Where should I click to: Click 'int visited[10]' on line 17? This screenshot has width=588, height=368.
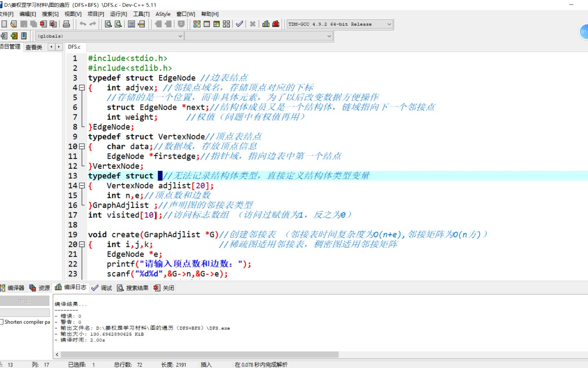(123, 215)
